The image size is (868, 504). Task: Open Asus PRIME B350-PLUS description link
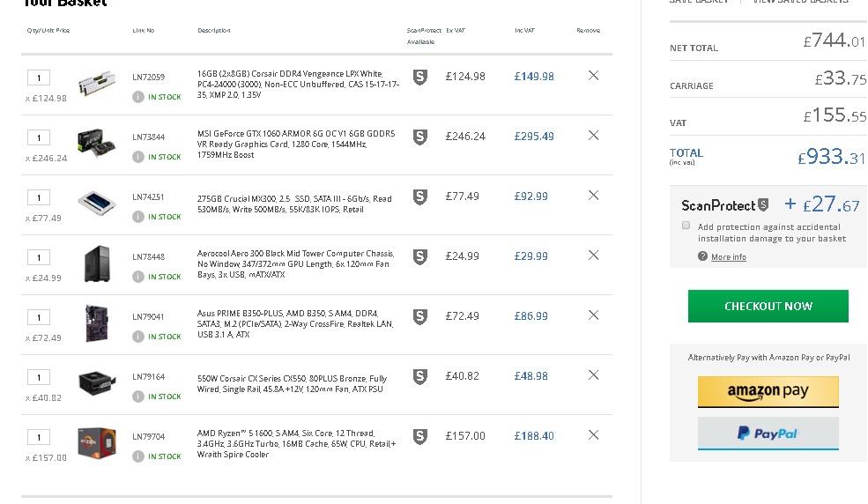[x=294, y=323]
